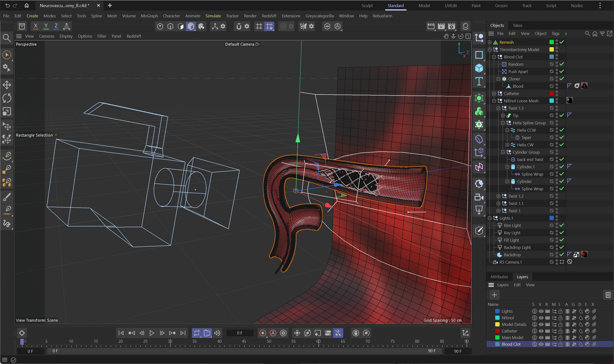The height and width of the screenshot is (364, 614).
Task: Add a Text spline object
Action: click(x=479, y=81)
